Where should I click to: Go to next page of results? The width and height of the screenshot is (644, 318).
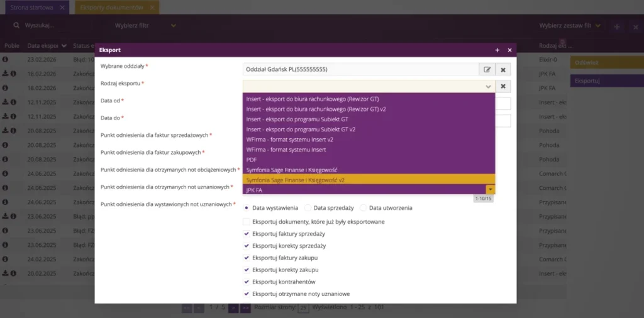(233, 307)
